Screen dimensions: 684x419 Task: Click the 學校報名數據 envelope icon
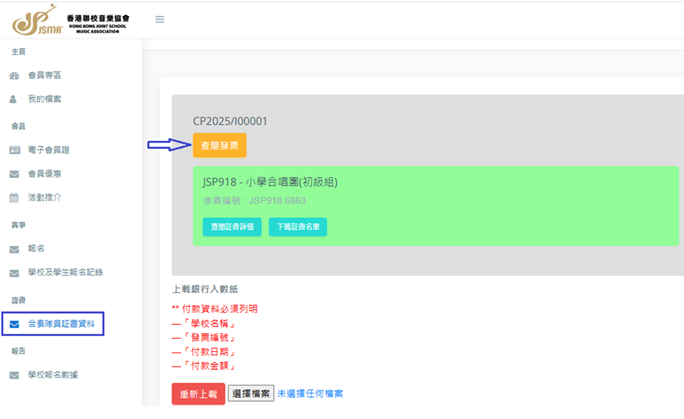[14, 375]
